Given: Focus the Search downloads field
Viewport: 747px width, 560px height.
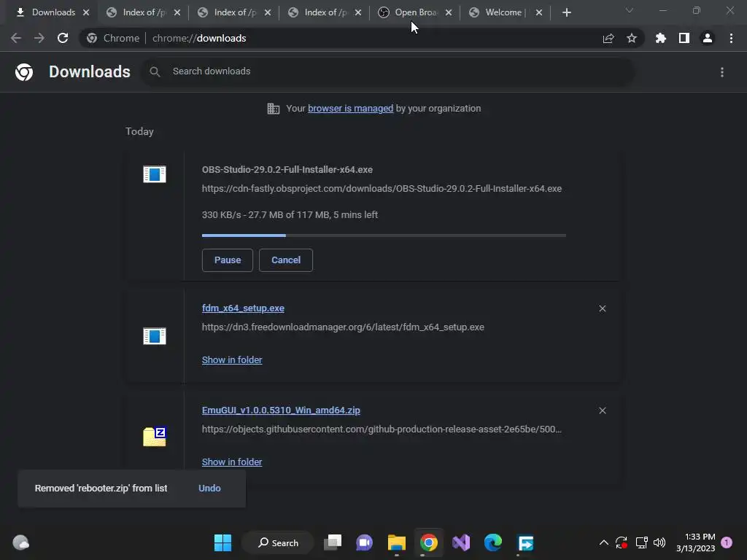Looking at the screenshot, I should (388, 71).
